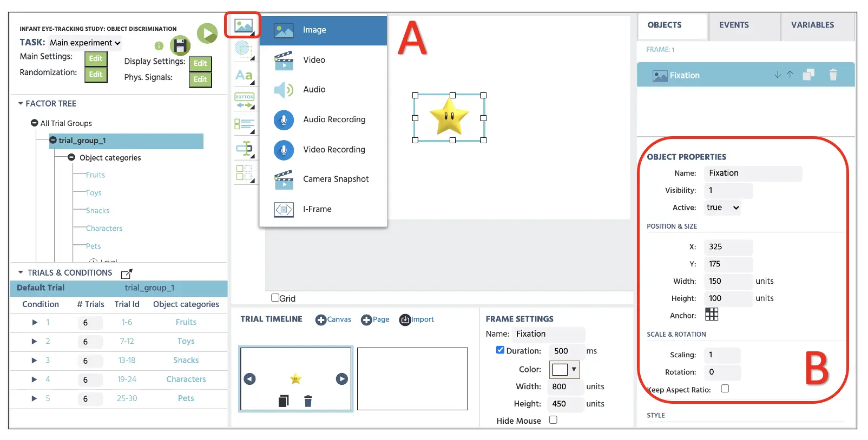Open the text object Aa toolbar icon
The image size is (868, 440).
[244, 76]
